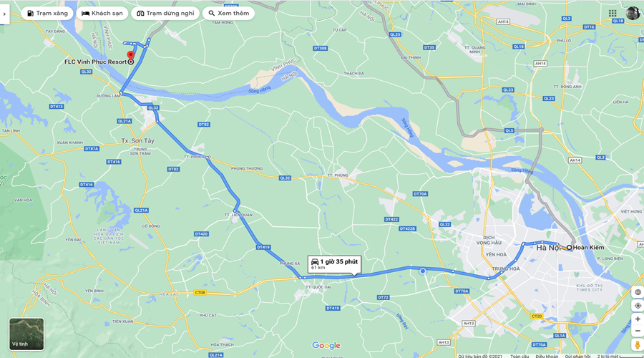
Task: Select the red FLC Vinh Phuc Resort pin
Action: [131, 55]
